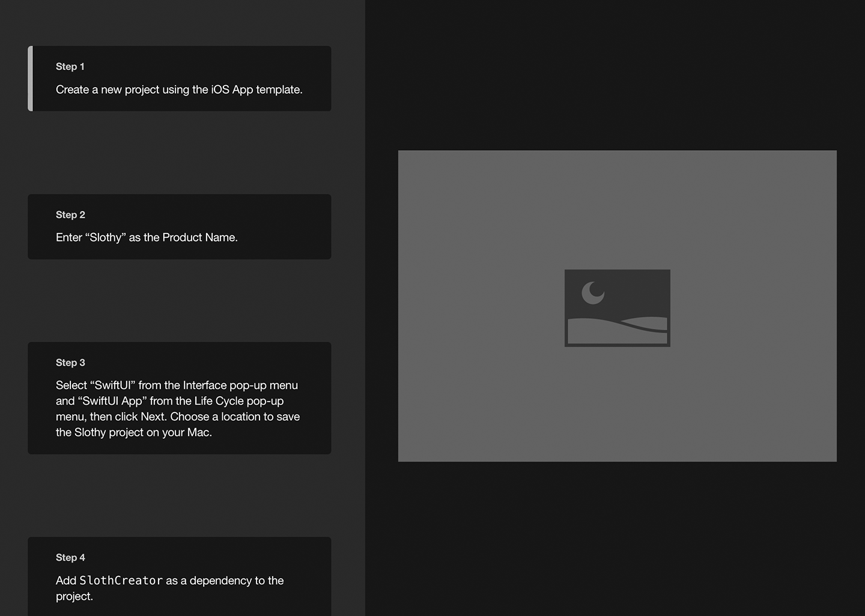Click the 'Step 2' heading label
865x616 pixels.
tap(70, 215)
